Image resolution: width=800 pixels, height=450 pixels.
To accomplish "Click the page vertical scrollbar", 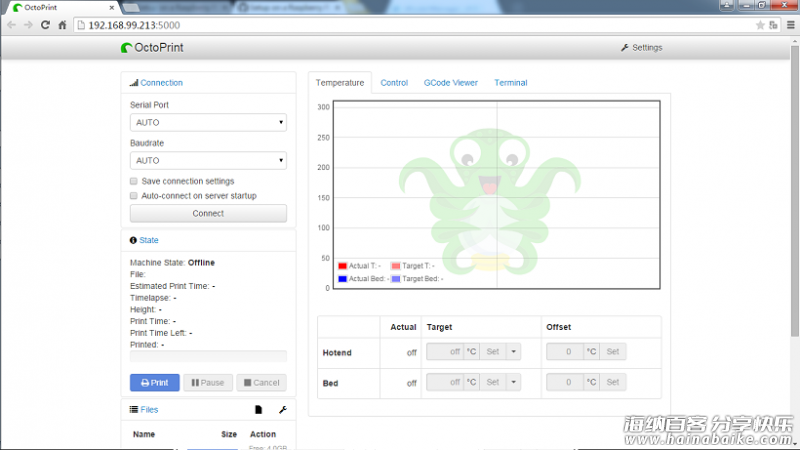I will tap(794, 191).
